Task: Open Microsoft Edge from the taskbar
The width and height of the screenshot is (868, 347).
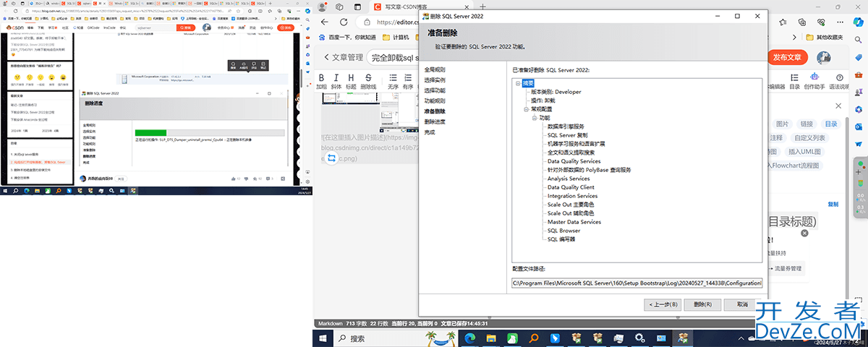Action: [470, 338]
